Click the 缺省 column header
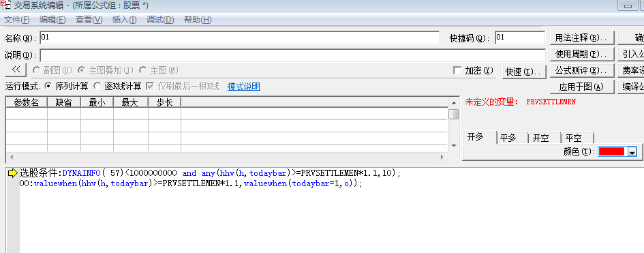Image resolution: width=644 pixels, height=253 pixels. point(64,102)
